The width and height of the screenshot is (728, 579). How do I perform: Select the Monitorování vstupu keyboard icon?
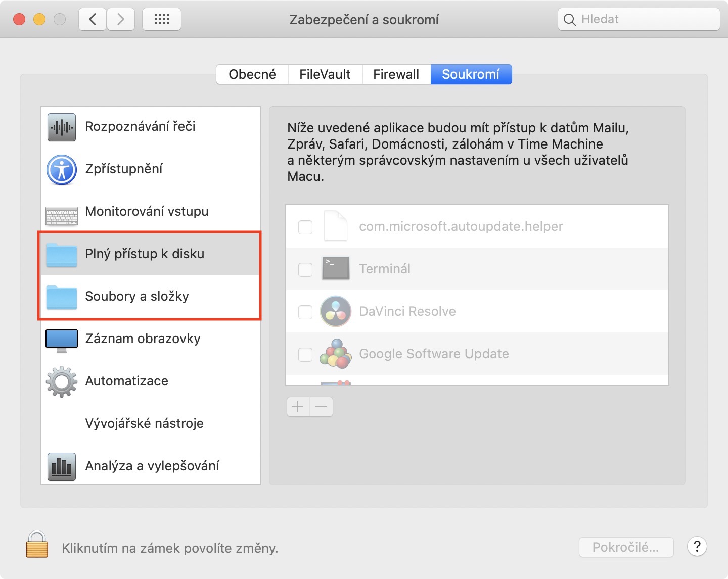coord(62,215)
